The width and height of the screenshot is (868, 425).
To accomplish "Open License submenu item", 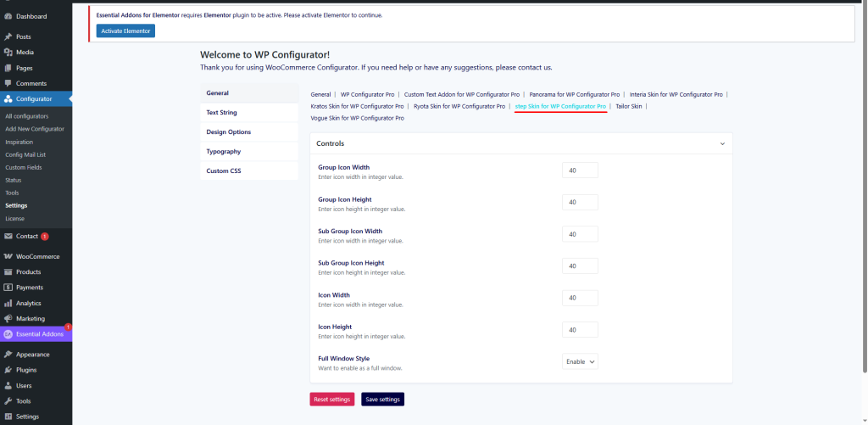I will pyautogui.click(x=14, y=218).
